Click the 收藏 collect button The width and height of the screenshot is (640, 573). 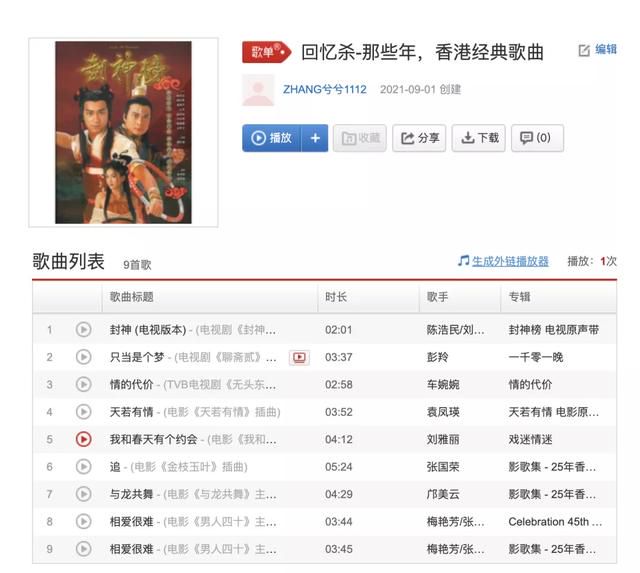[360, 138]
